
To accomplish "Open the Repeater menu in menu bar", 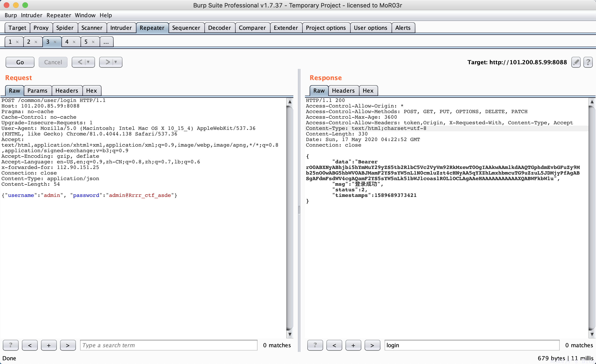I will pyautogui.click(x=59, y=15).
